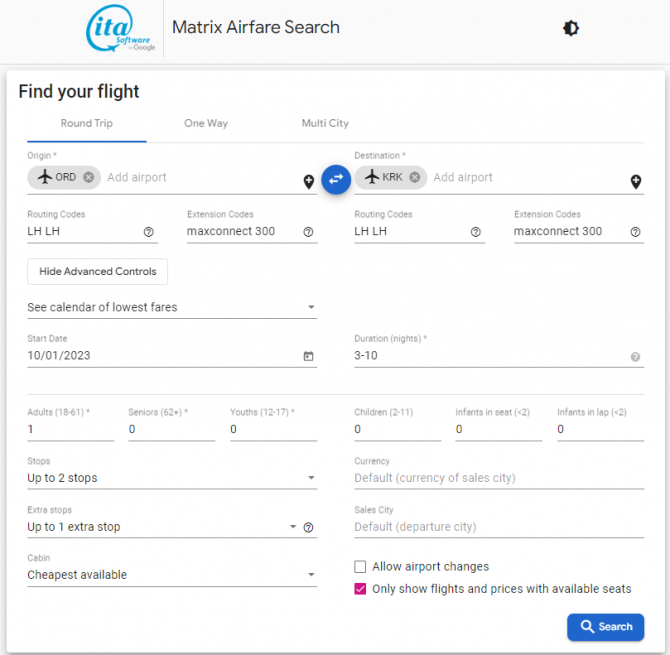Click the Adults count input field
The height and width of the screenshot is (655, 670).
coord(70,429)
